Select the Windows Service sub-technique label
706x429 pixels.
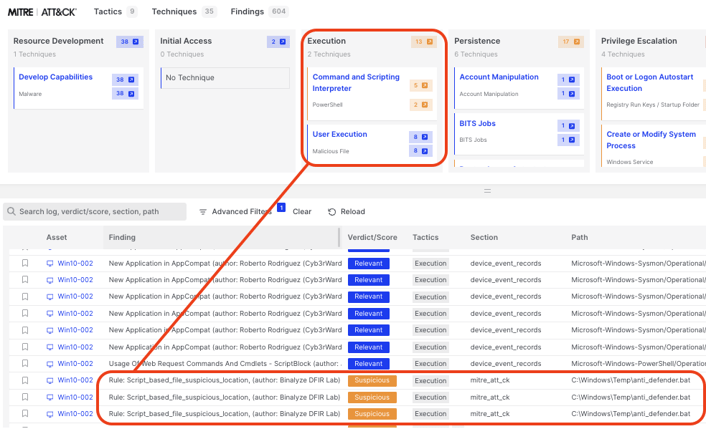point(629,162)
